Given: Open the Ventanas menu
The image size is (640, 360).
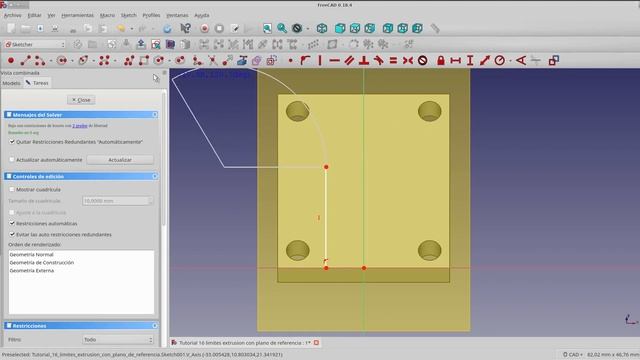Looking at the screenshot, I should (177, 15).
